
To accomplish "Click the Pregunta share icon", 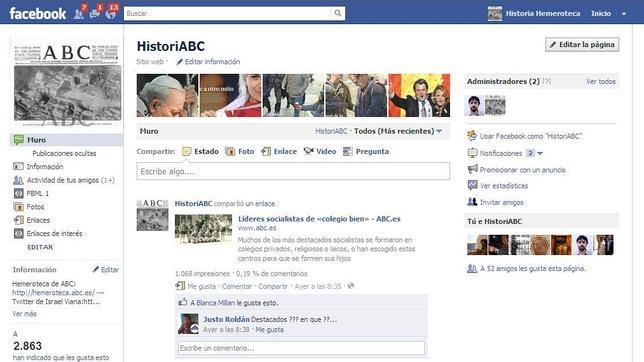I will [x=348, y=151].
